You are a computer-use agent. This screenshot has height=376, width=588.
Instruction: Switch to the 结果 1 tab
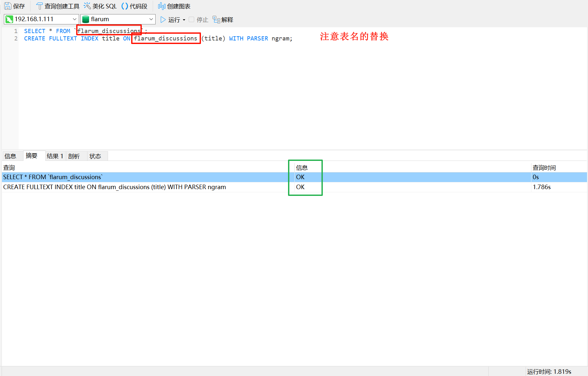pyautogui.click(x=55, y=156)
